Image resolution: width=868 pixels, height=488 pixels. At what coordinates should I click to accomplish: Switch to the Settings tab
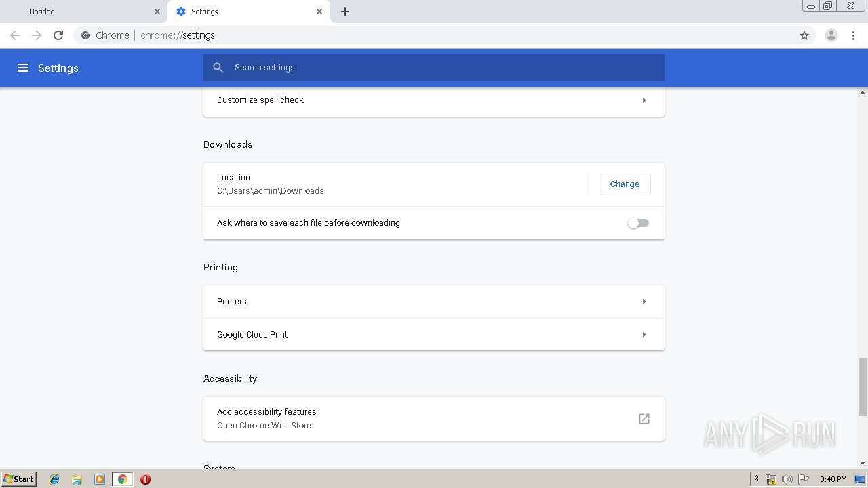coord(249,12)
